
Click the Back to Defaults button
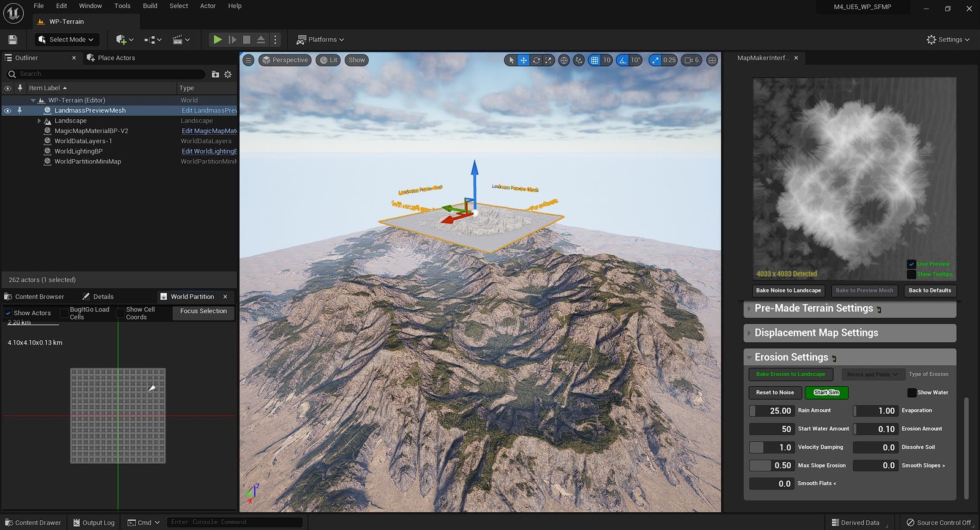[930, 291]
